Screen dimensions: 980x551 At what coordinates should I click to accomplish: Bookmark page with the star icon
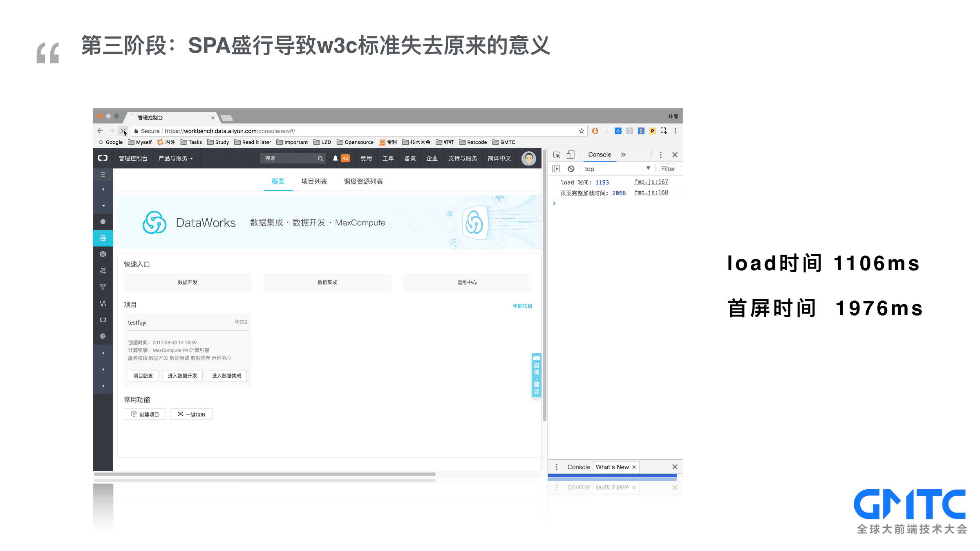tap(581, 131)
